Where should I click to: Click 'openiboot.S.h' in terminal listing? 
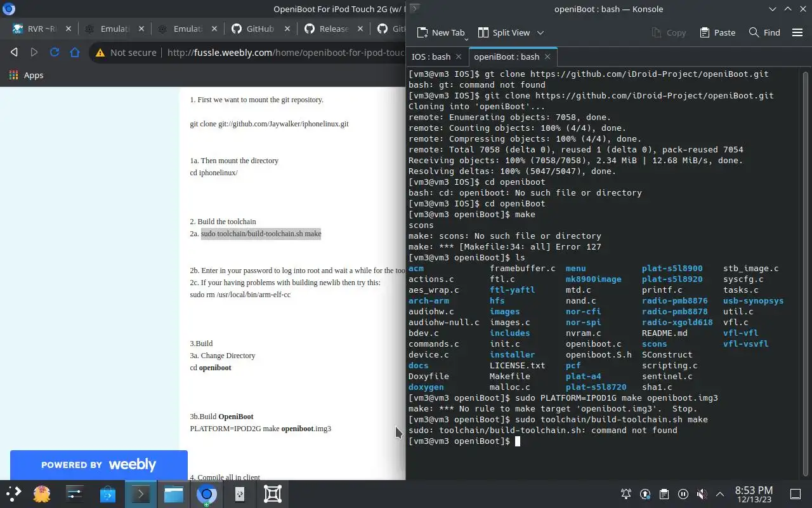[598, 355]
